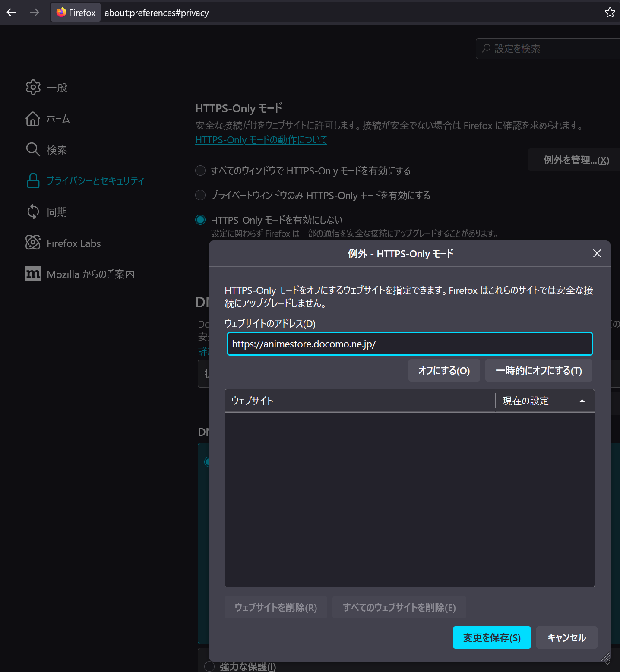620x672 pixels.
Task: Click the Firefox logo identity icon
Action: tap(61, 13)
